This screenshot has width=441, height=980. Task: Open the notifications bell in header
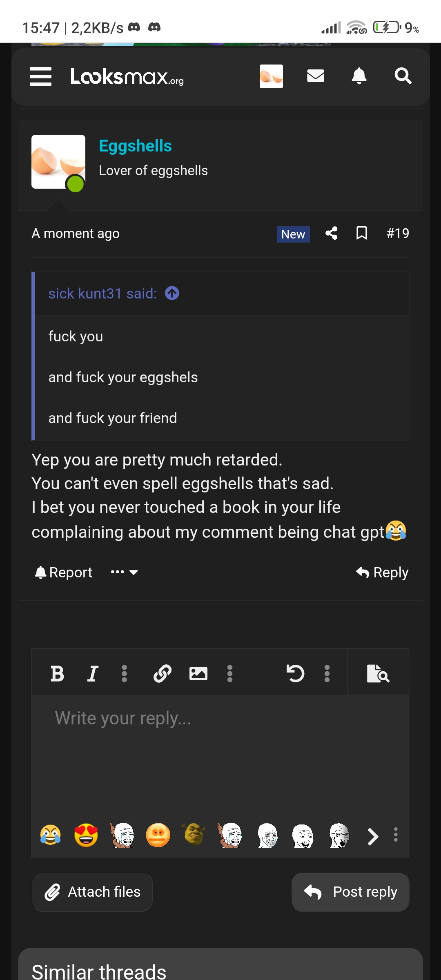click(x=359, y=76)
